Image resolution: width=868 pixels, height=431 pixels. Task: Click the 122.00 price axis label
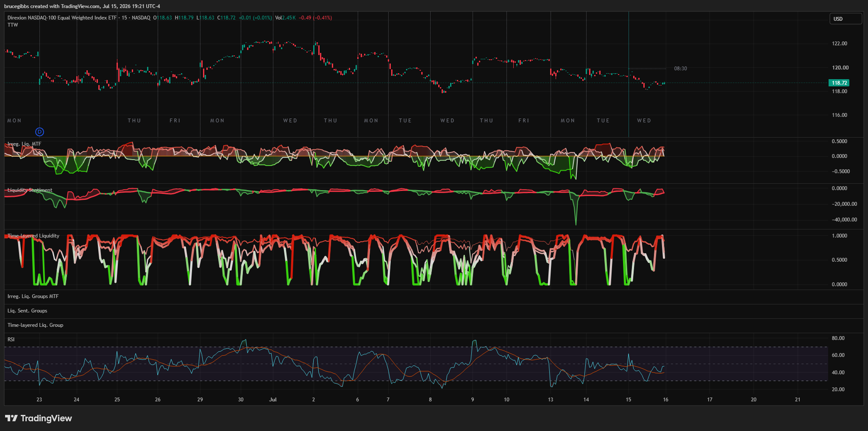click(840, 44)
